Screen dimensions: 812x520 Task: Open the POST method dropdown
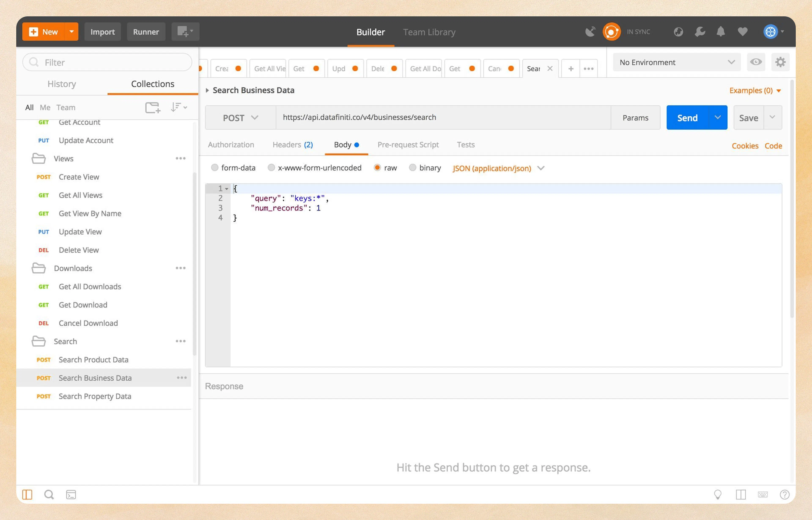(240, 117)
